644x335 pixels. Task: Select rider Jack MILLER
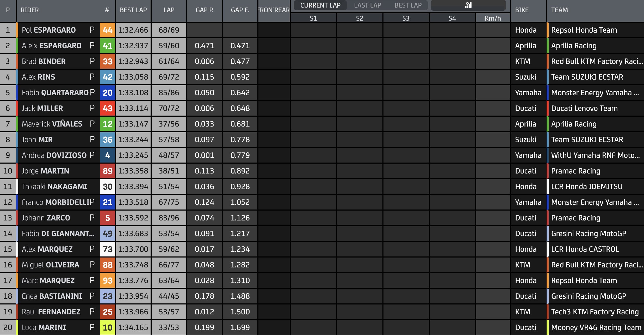click(42, 108)
